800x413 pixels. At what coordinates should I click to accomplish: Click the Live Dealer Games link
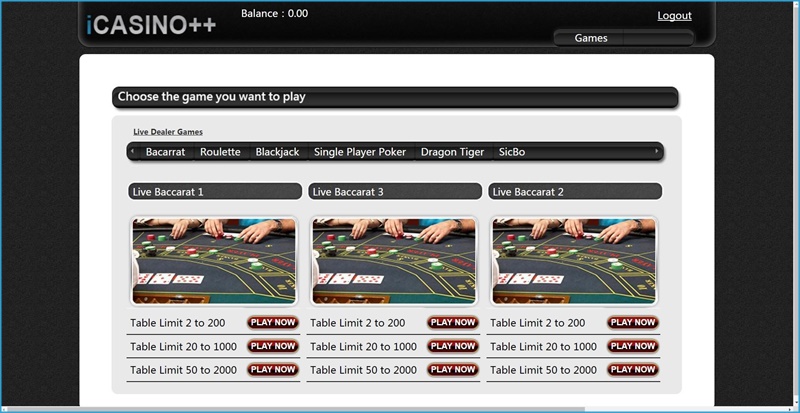coord(168,132)
